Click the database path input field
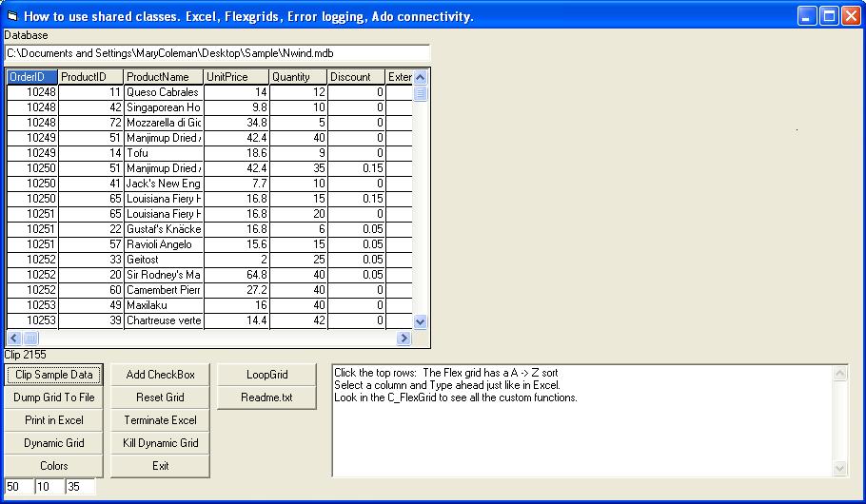This screenshot has width=866, height=504. coord(217,53)
